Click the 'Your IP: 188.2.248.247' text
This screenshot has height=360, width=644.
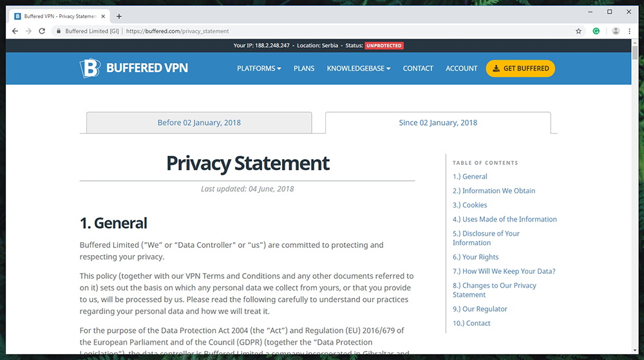pos(261,46)
